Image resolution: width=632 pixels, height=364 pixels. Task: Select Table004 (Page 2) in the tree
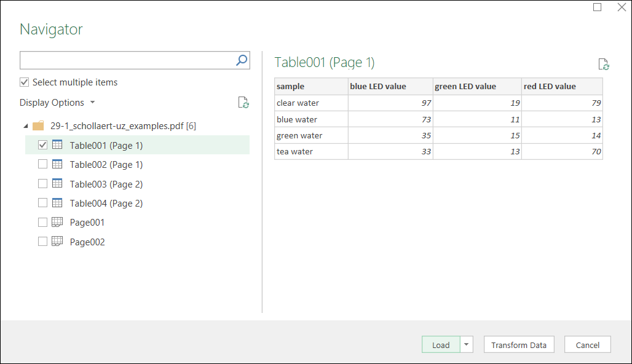(x=106, y=204)
